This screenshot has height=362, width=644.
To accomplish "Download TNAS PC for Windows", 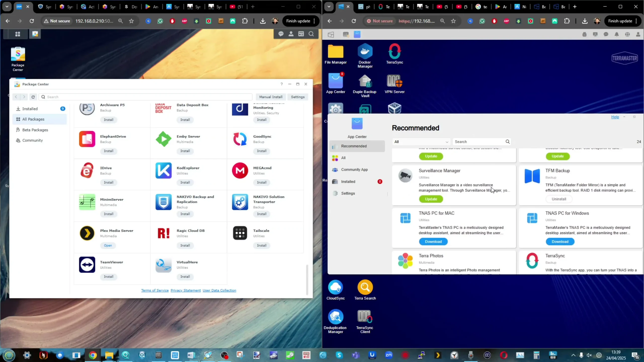I will tap(560, 242).
